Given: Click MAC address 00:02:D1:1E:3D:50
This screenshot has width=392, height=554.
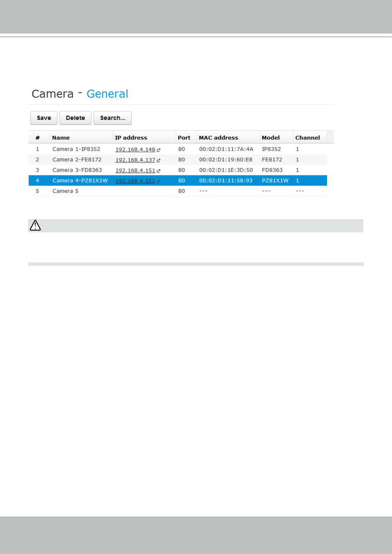Looking at the screenshot, I should [226, 170].
